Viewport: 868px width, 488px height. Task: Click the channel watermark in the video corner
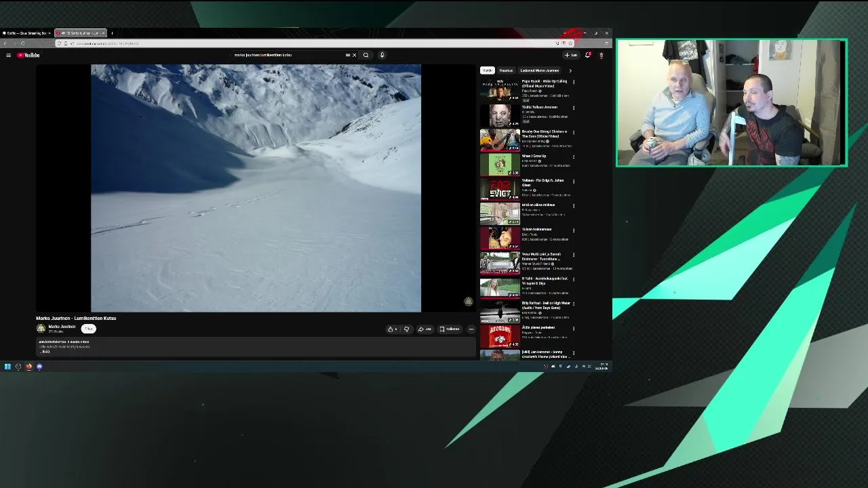[468, 302]
